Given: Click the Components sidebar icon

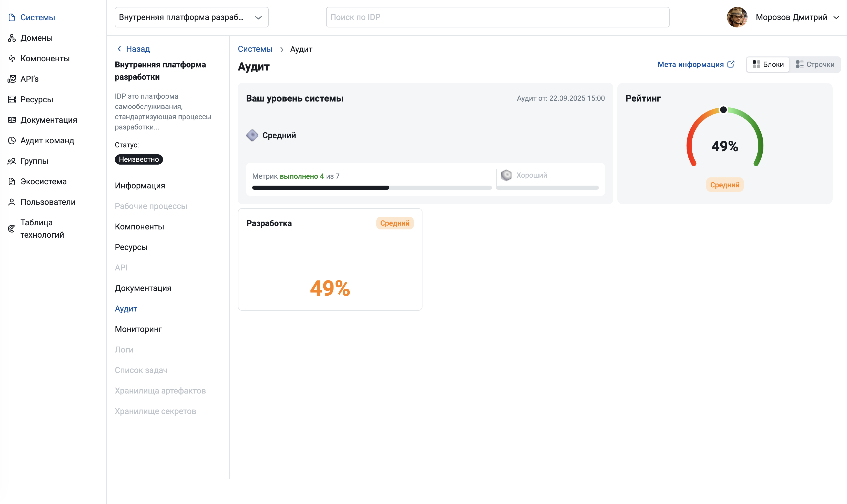Looking at the screenshot, I should tap(12, 58).
